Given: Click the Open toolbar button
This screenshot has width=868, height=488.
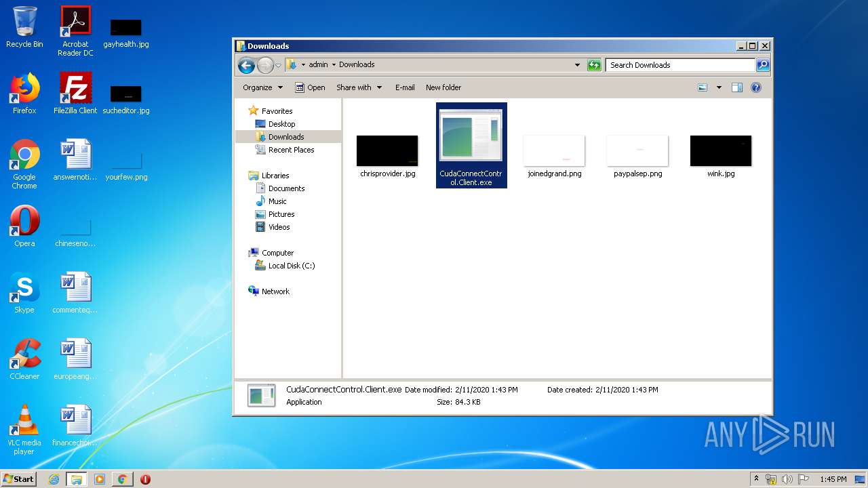Looking at the screenshot, I should point(310,87).
